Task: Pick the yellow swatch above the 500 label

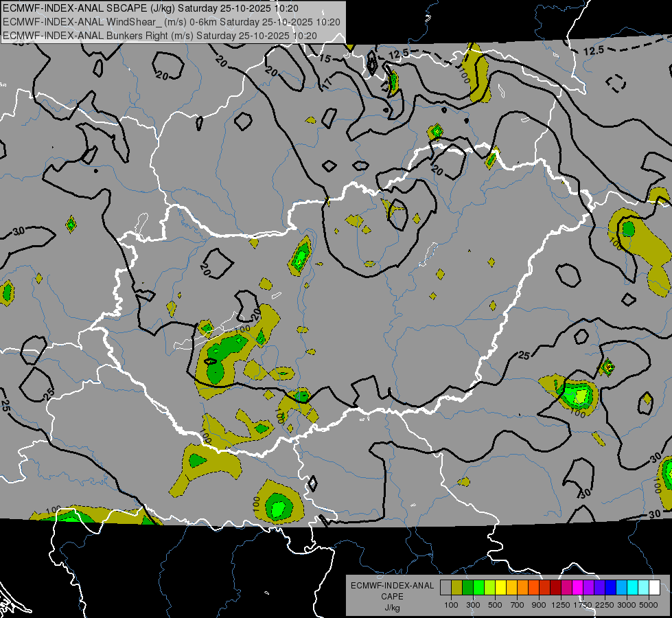Action: pyautogui.click(x=500, y=588)
